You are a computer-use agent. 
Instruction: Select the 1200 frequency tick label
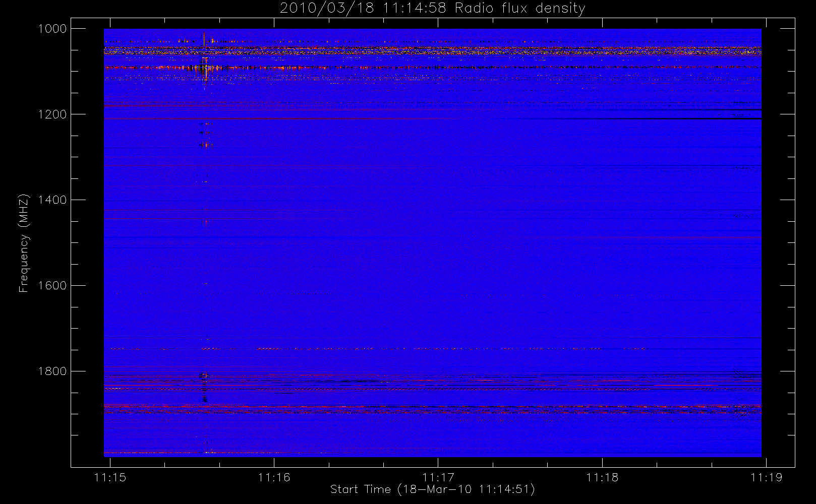click(52, 114)
